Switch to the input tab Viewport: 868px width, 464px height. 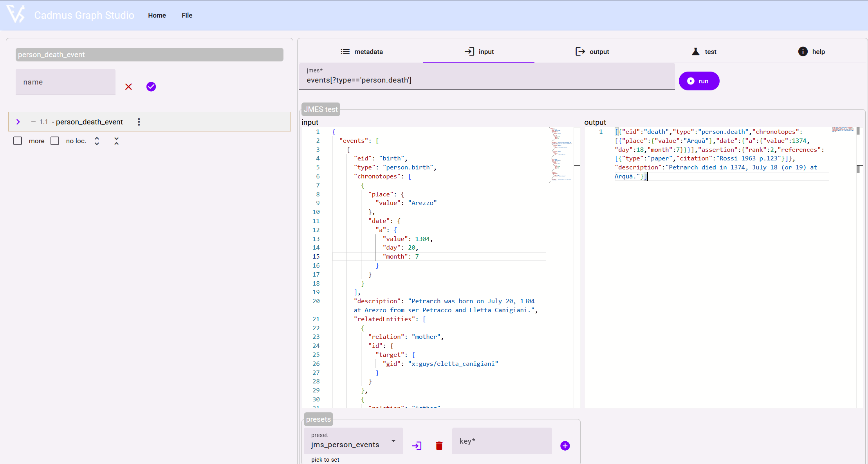479,52
